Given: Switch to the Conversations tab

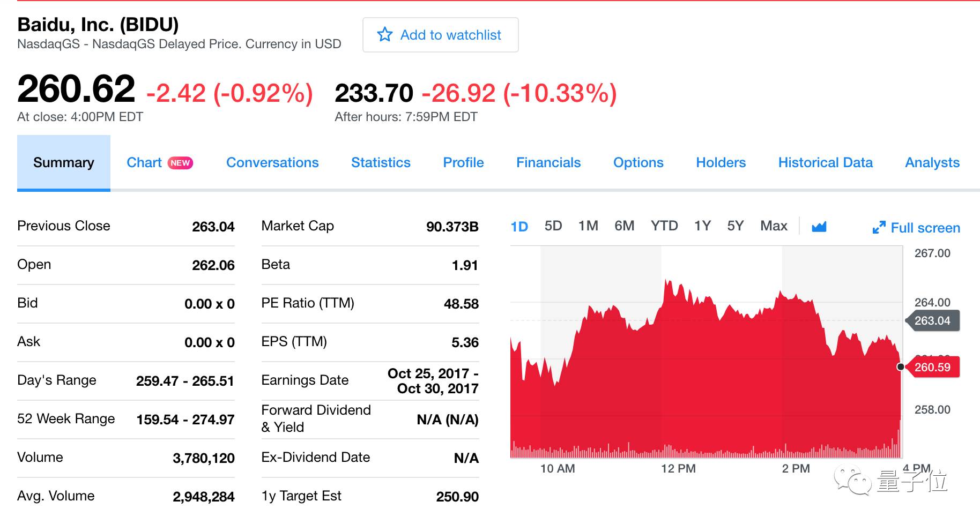Looking at the screenshot, I should pyautogui.click(x=272, y=163).
